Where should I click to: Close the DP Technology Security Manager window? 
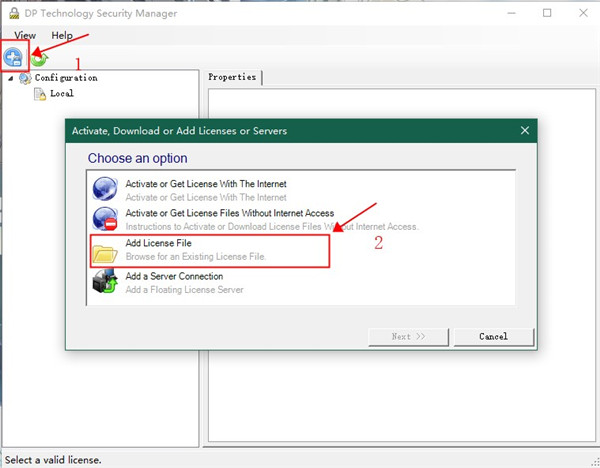coord(583,13)
